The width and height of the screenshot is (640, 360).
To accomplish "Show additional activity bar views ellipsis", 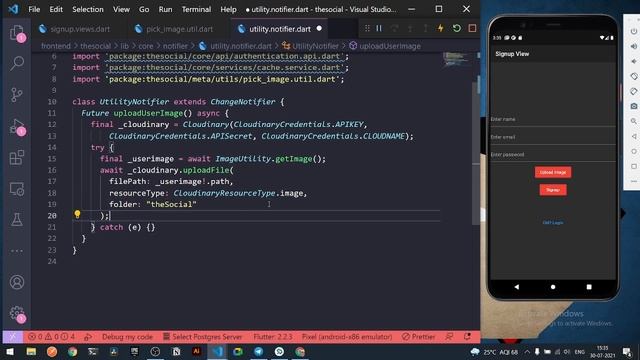I will [17, 251].
